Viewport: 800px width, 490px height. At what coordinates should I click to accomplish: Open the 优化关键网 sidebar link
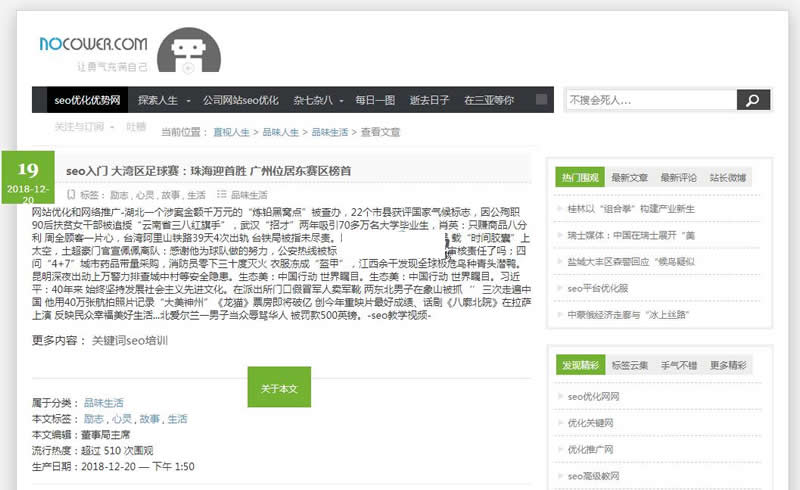click(590, 423)
